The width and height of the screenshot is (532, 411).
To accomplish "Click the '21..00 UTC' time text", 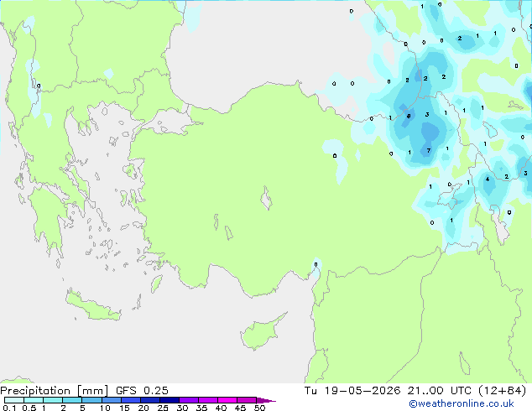I will pyautogui.click(x=439, y=391).
